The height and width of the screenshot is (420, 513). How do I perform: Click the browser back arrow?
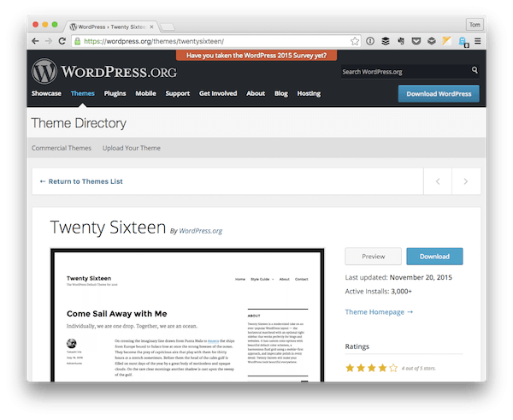[35, 41]
